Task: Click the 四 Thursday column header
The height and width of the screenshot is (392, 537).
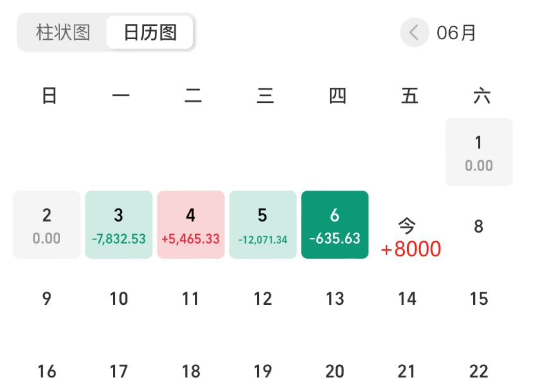Action: tap(337, 95)
